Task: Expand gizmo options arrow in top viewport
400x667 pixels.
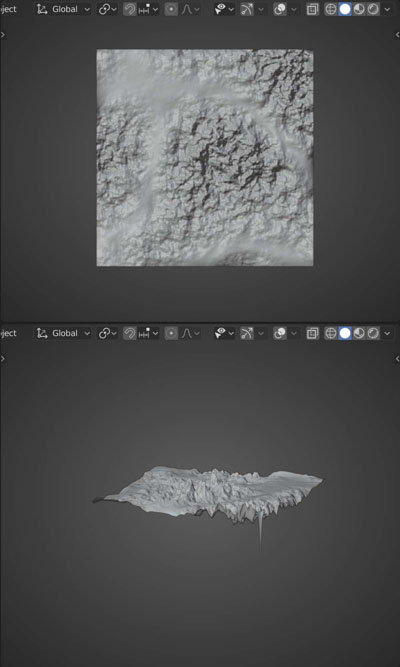Action: click(x=260, y=9)
